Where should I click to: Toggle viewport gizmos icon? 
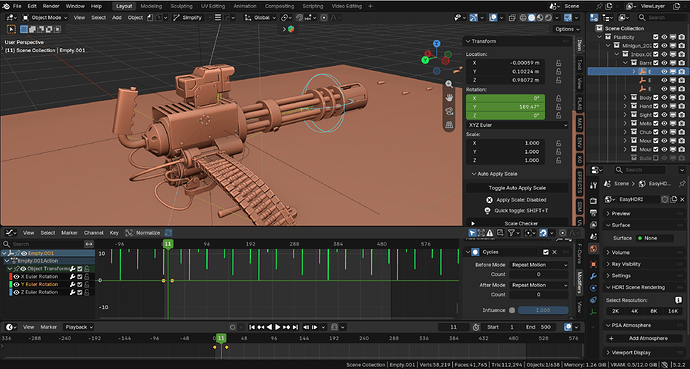tap(473, 18)
